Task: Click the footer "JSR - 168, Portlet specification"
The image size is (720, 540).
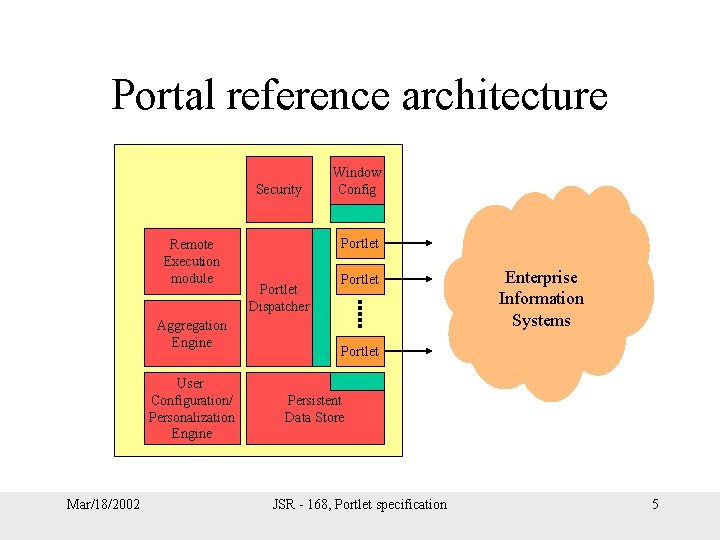Action: [x=360, y=504]
